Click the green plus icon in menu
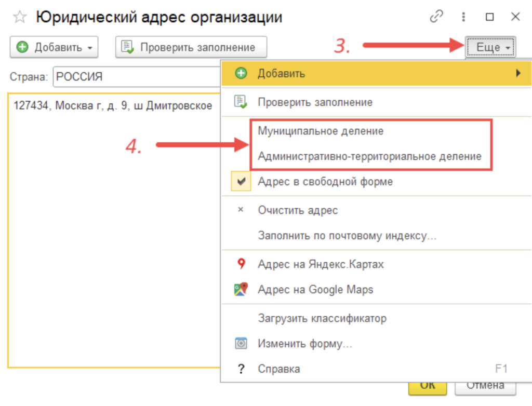The image size is (532, 406). click(x=241, y=74)
